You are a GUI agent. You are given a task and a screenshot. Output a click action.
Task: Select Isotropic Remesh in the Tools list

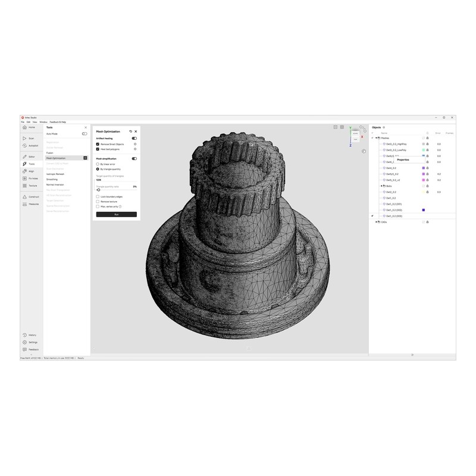tap(55, 174)
